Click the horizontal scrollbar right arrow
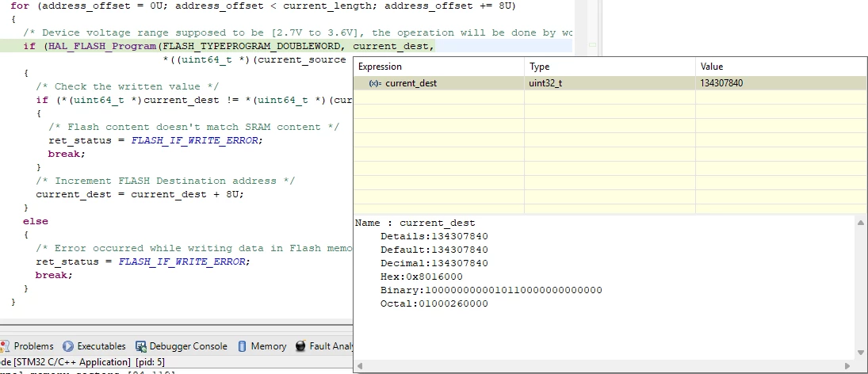Image resolution: width=868 pixels, height=374 pixels. tap(847, 366)
